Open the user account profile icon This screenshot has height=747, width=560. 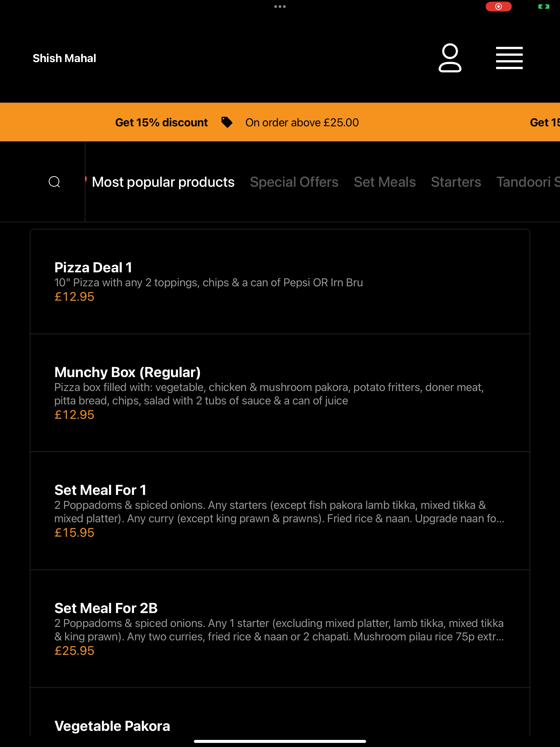[450, 58]
